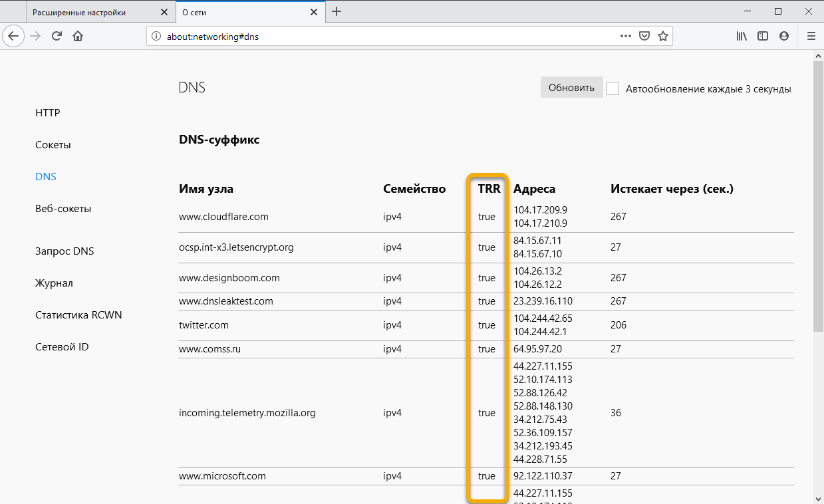Image resolution: width=824 pixels, height=504 pixels.
Task: Select DNS section in sidebar
Action: 46,177
